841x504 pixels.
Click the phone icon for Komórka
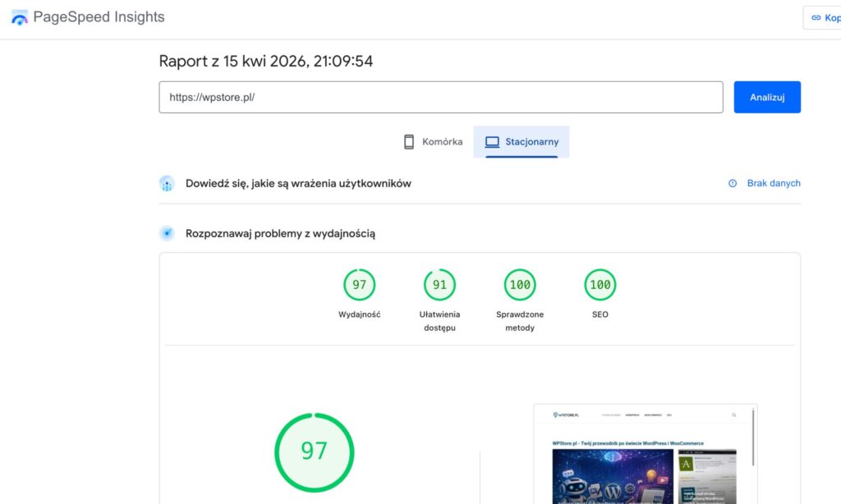pos(409,142)
